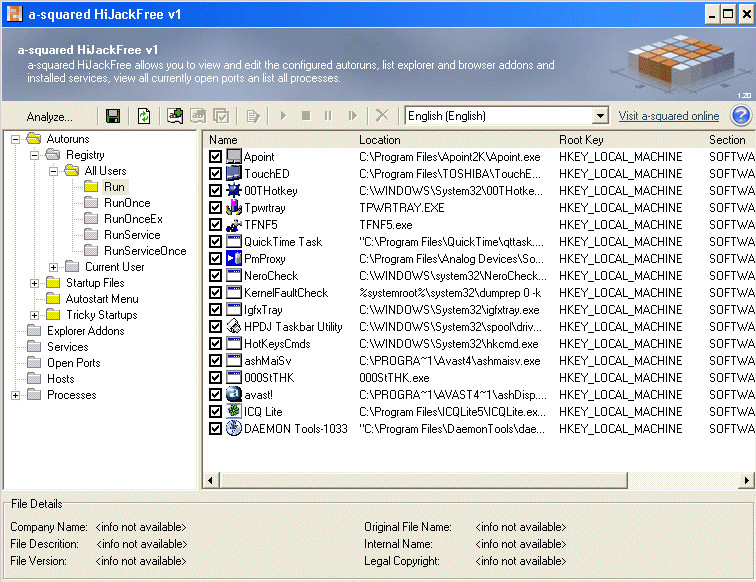Click the greyed checkmark toolbar icon
This screenshot has width=756, height=582.
[x=221, y=116]
